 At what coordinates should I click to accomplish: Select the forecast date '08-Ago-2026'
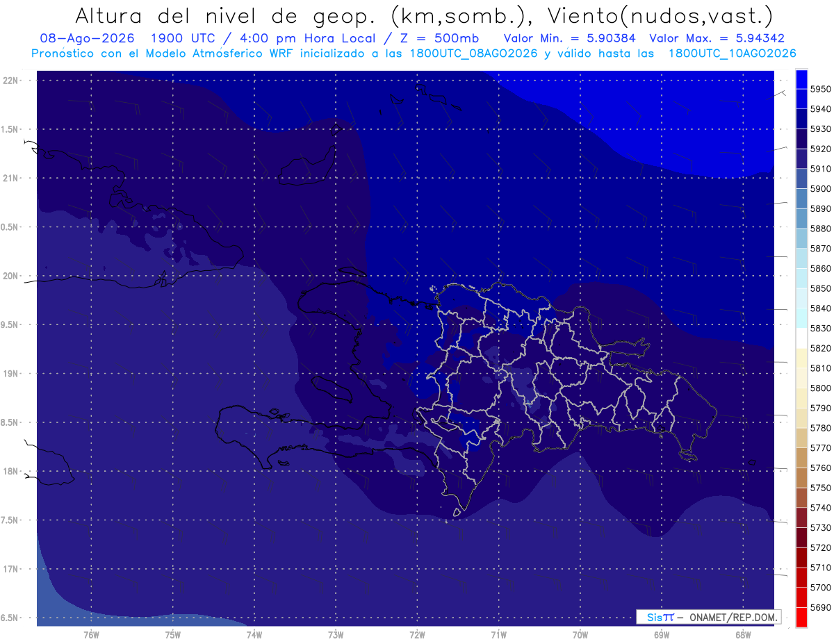(88, 38)
